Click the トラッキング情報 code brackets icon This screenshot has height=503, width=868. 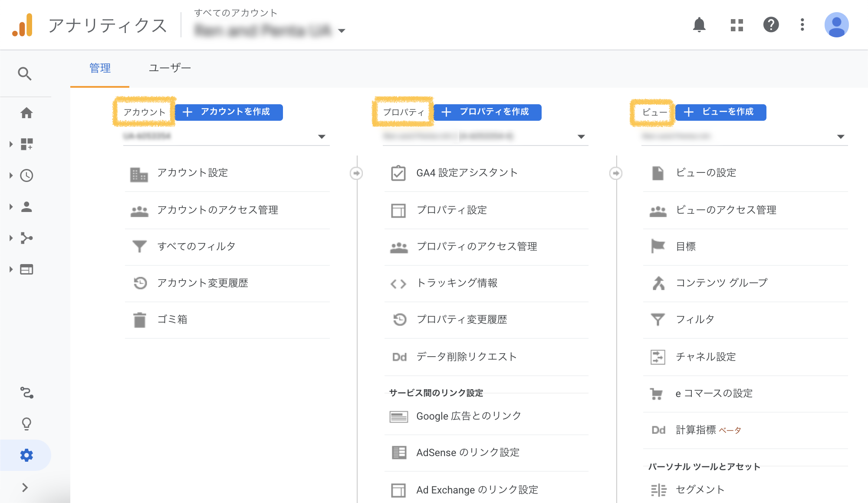398,284
